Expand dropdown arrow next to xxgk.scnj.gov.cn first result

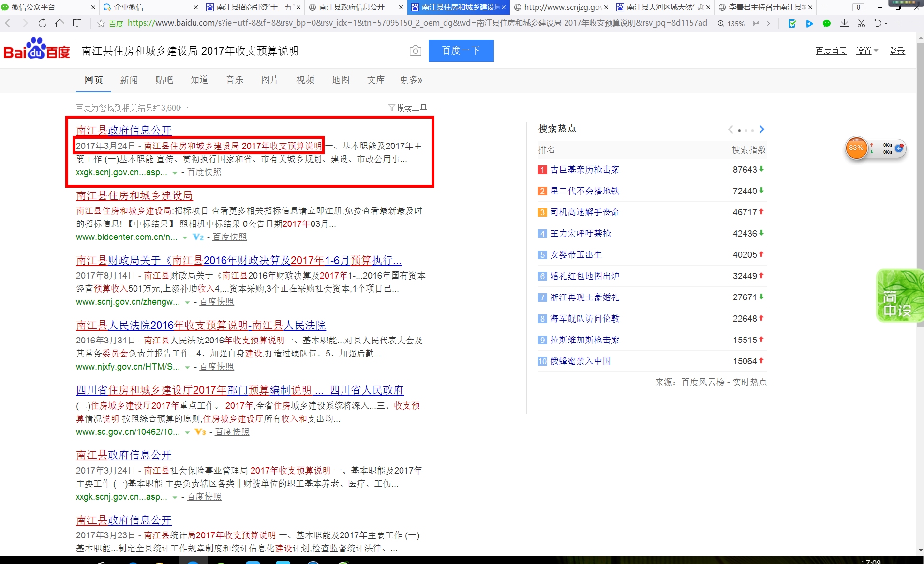pos(175,173)
